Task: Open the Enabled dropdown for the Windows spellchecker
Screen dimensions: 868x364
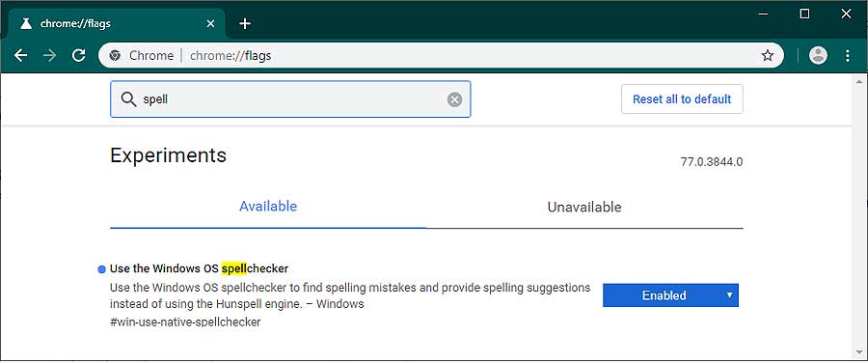Action: click(x=670, y=295)
